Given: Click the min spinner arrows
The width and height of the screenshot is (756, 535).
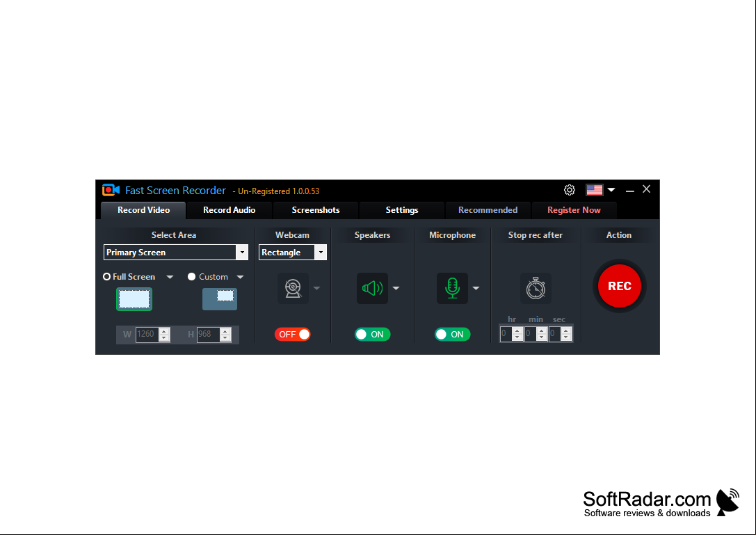Looking at the screenshot, I should 542,334.
